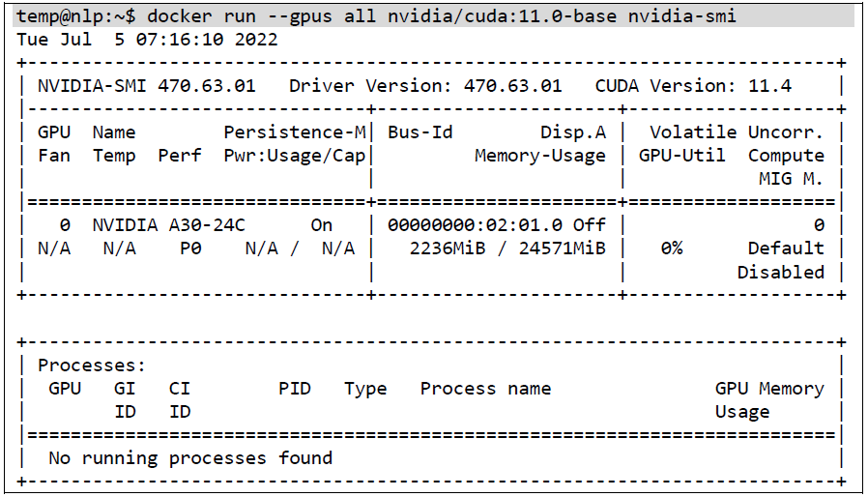
Task: Click the NVIDIA-SMI 470.63.01 text
Action: point(147,86)
